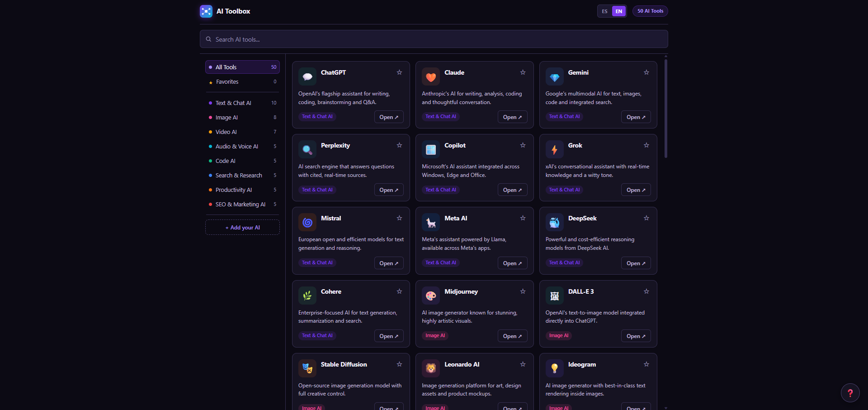Open ChatGPT via its Open button

click(389, 117)
